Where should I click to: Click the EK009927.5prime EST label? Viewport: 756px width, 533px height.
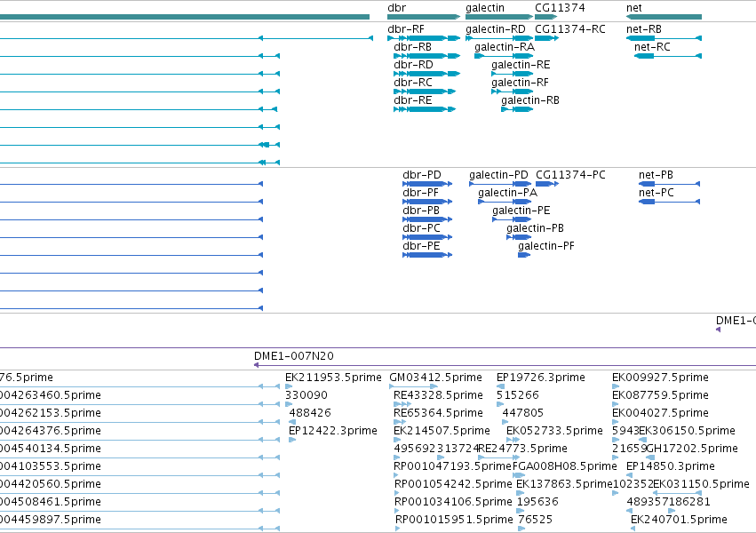[661, 377]
